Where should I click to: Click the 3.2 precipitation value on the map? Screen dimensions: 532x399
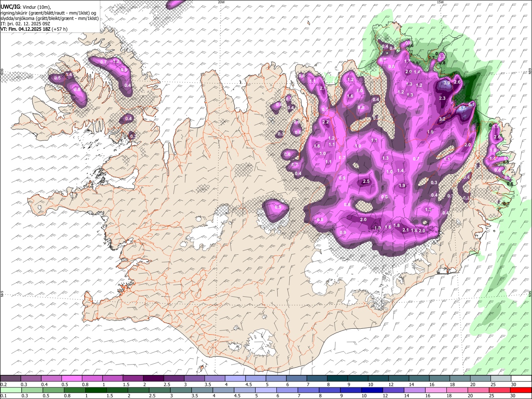(442, 119)
